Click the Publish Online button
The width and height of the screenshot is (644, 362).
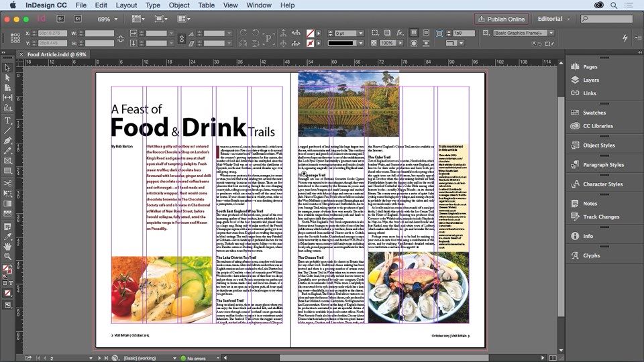[502, 19]
